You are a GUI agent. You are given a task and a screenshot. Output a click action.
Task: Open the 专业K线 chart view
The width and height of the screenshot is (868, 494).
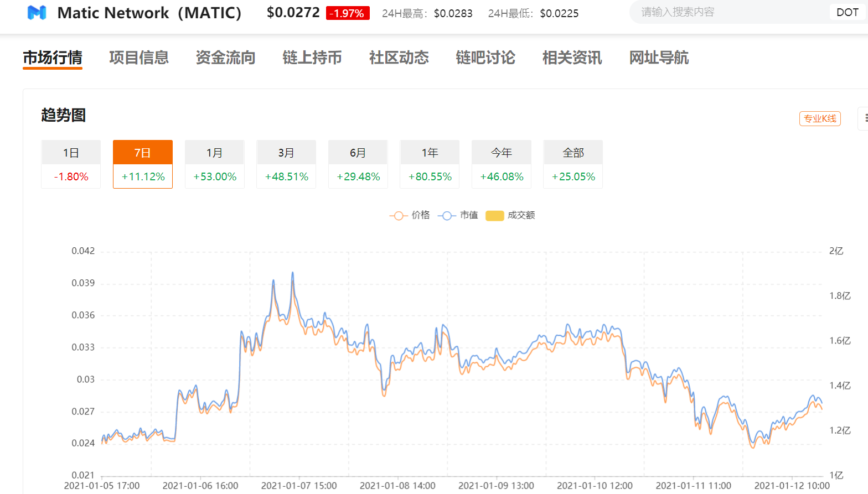820,118
